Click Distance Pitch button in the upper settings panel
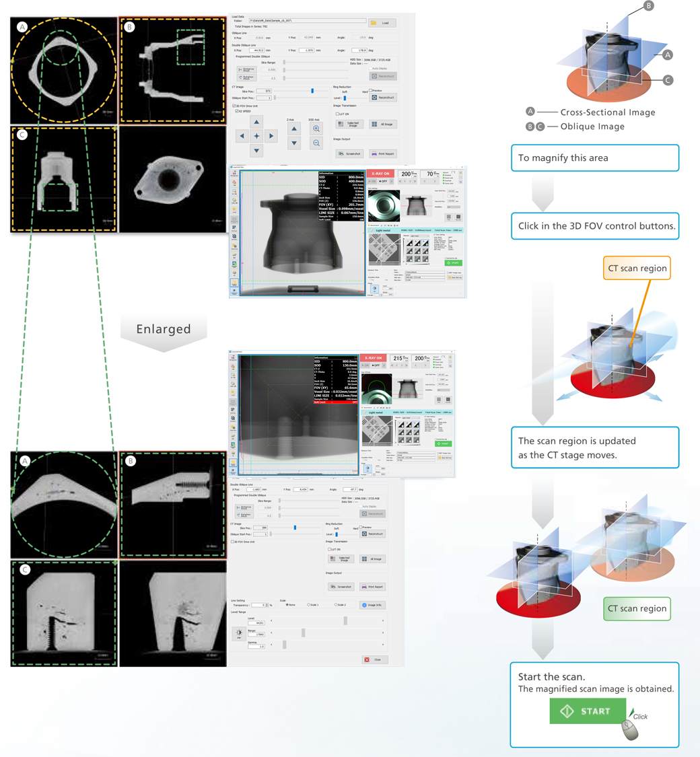 click(246, 70)
